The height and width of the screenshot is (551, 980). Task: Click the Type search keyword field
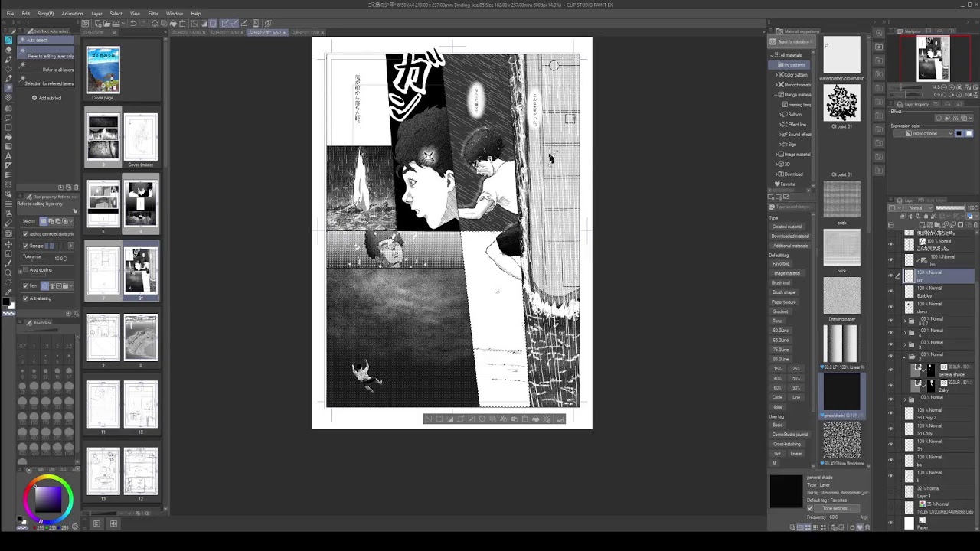792,207
